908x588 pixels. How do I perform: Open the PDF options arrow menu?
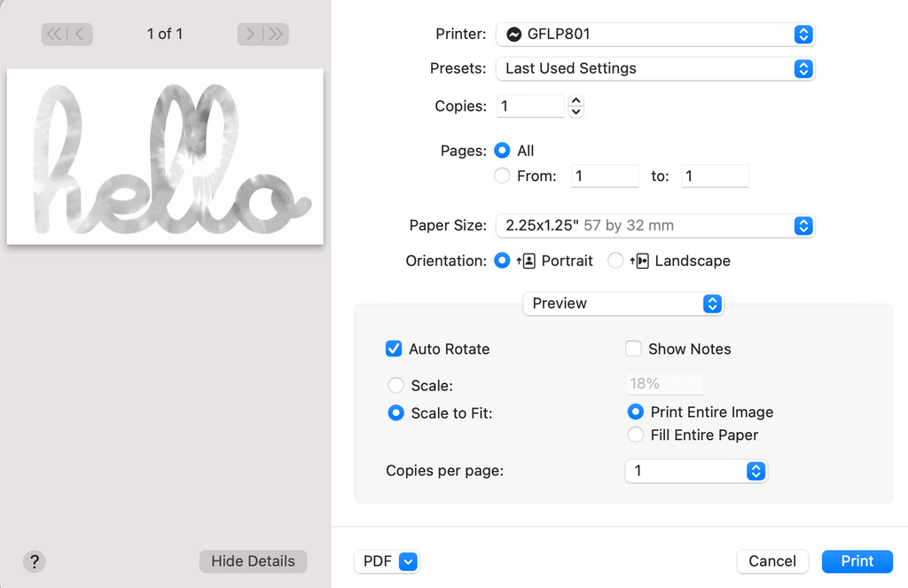pos(408,561)
